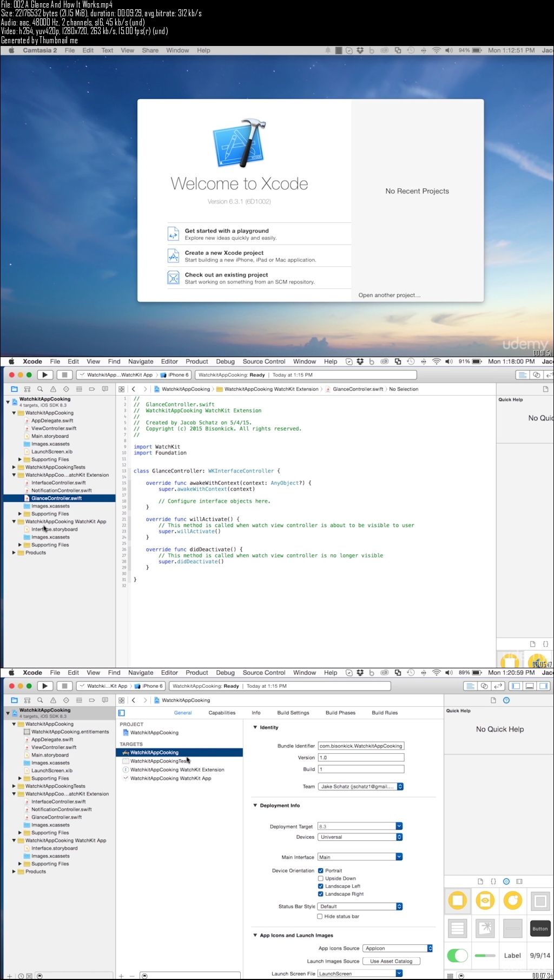554x980 pixels.
Task: Click the Bundle Identifier text field
Action: [361, 746]
